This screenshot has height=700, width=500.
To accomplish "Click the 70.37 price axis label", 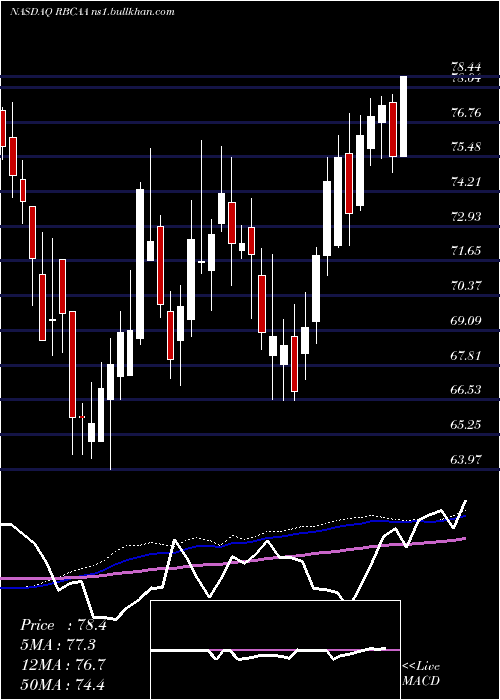I will 466,286.
